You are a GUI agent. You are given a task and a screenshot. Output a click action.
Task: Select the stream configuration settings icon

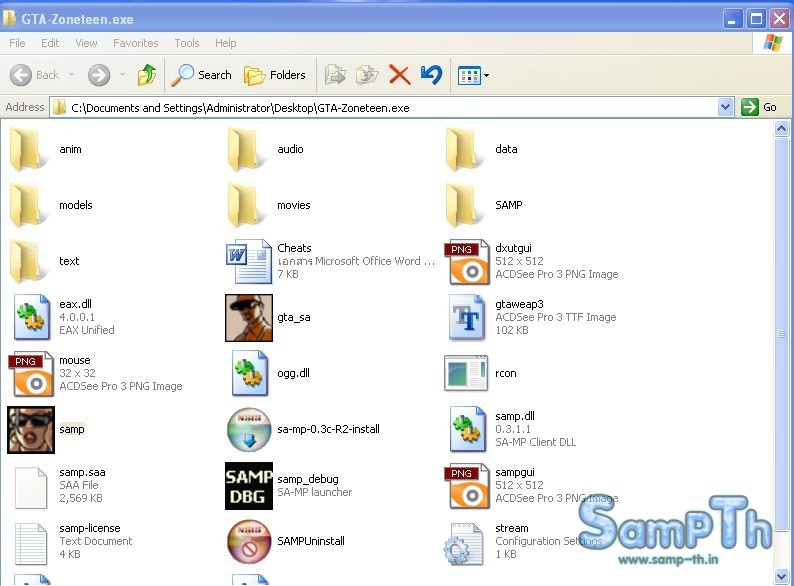click(463, 543)
